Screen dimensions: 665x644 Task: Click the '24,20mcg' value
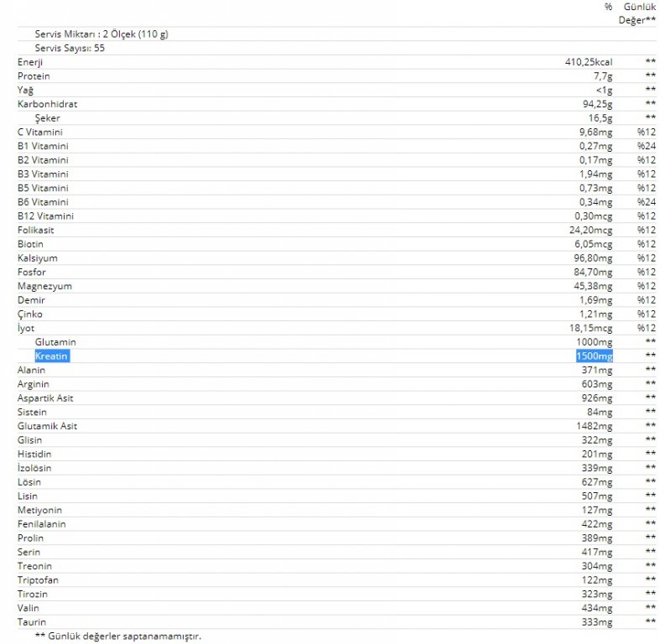[590, 231]
